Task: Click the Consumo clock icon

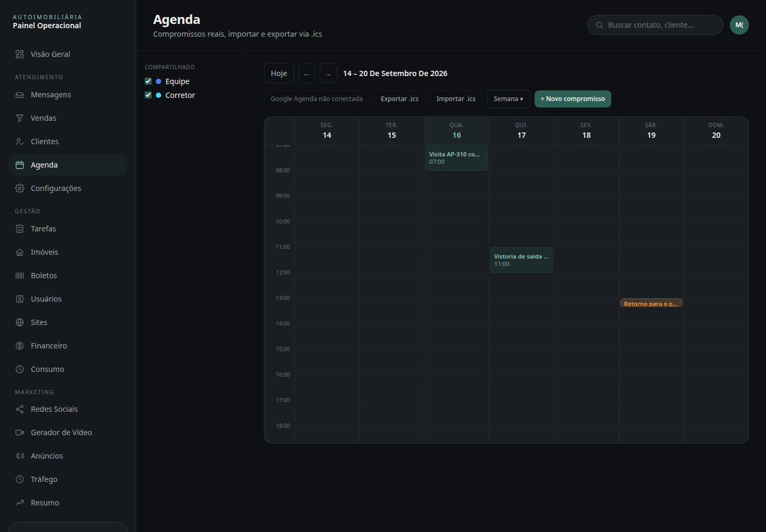Action: point(20,369)
